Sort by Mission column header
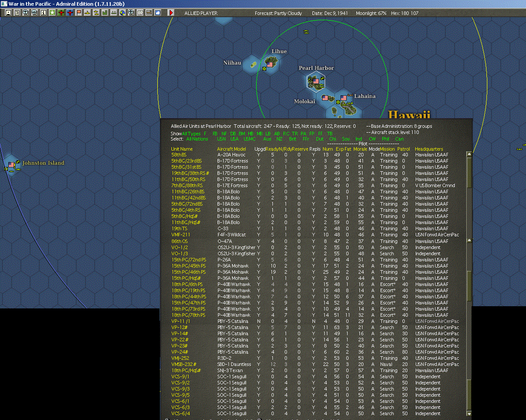The height and width of the screenshot is (420, 526). coord(387,149)
